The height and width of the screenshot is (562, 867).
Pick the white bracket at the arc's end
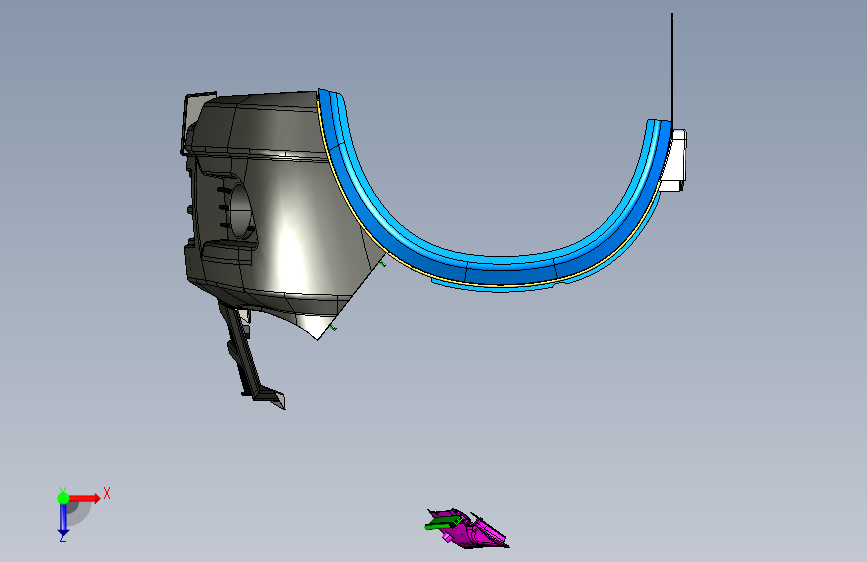click(675, 160)
